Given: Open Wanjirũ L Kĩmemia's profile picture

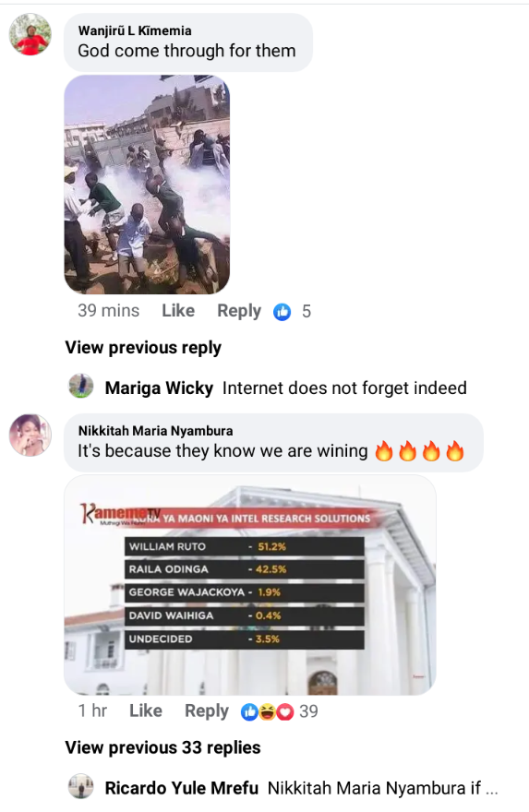Looking at the screenshot, I should click(x=30, y=34).
